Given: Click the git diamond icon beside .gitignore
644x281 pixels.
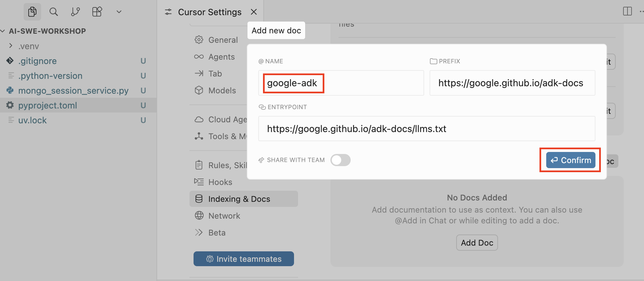Looking at the screenshot, I should 10,61.
